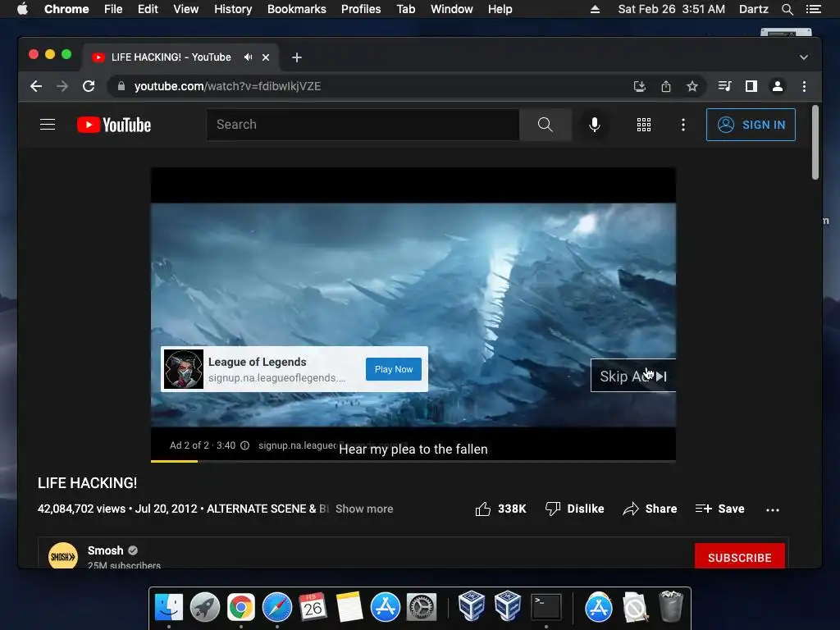Open the Smosh channel avatar

62,556
